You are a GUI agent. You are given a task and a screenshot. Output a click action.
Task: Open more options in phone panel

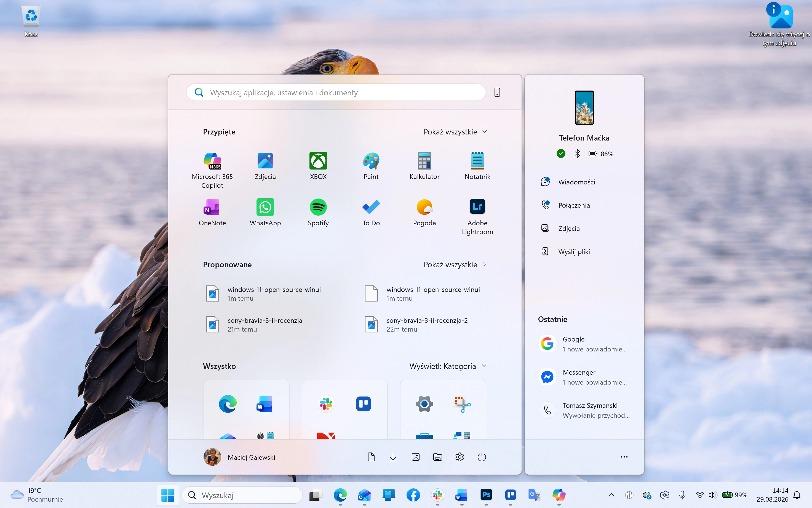click(624, 457)
